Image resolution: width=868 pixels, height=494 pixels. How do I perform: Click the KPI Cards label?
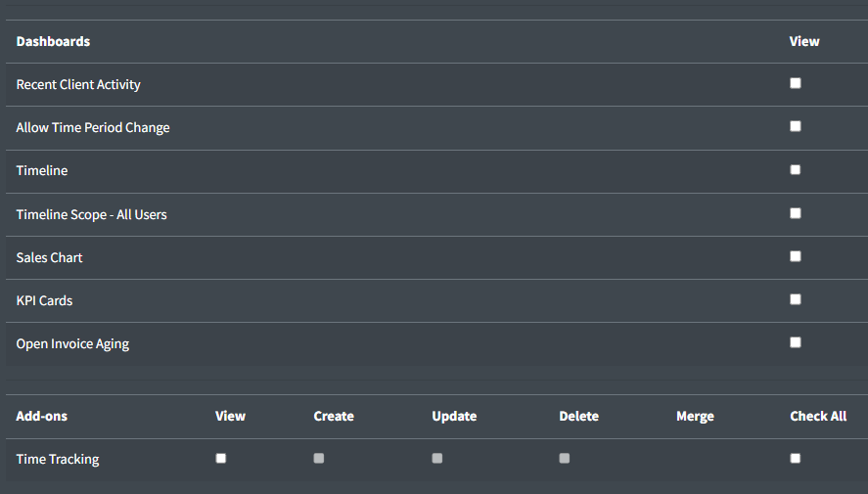[x=44, y=300]
